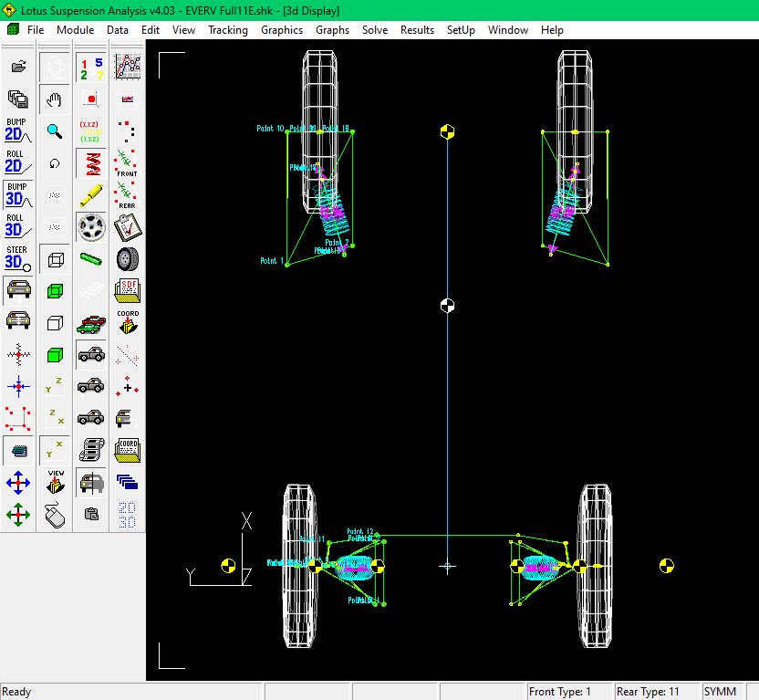Select the magnifier zoom tool
Image resolution: width=759 pixels, height=700 pixels.
point(55,131)
